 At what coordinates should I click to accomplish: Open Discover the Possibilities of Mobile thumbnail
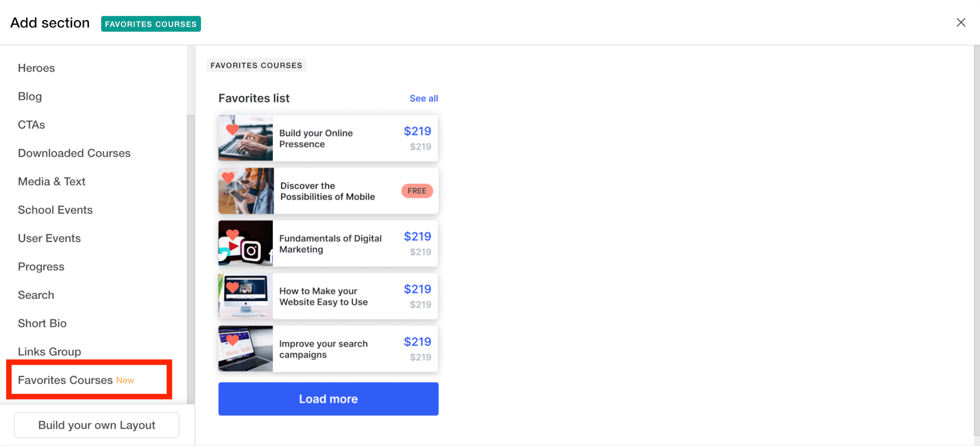click(246, 191)
